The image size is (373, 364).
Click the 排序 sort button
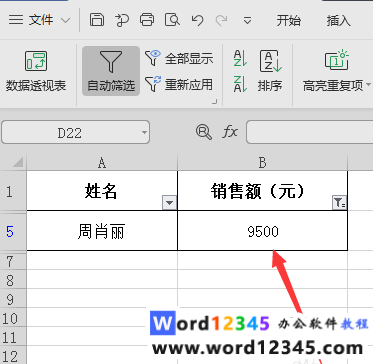pos(270,71)
